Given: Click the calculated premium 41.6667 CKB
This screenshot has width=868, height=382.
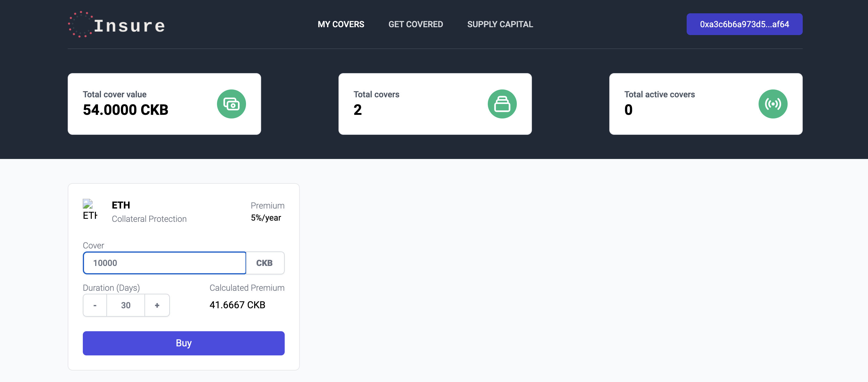Looking at the screenshot, I should tap(237, 305).
